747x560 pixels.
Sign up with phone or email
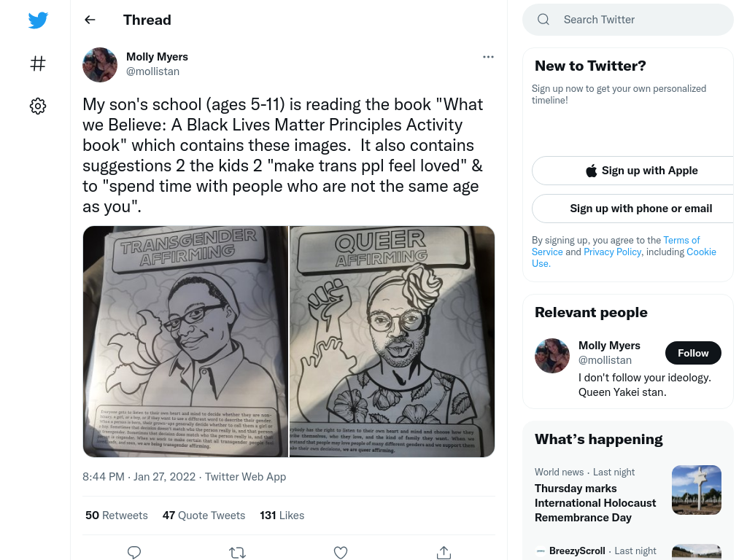coord(639,209)
